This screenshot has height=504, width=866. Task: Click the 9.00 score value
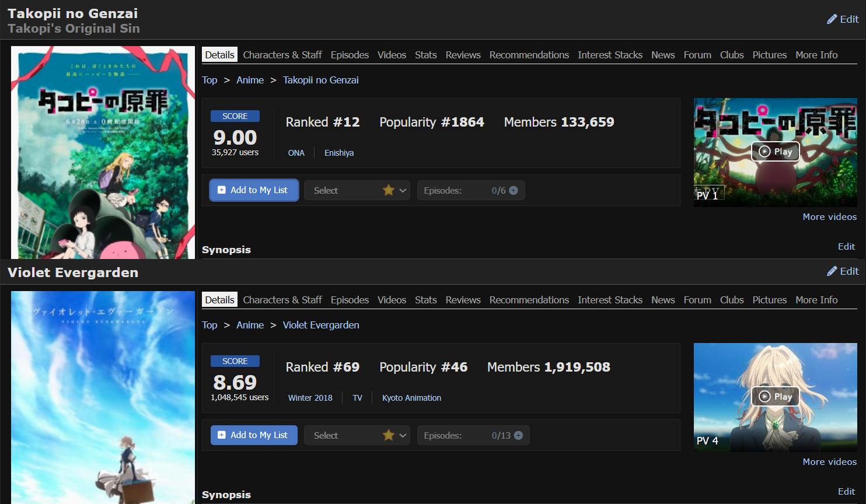(x=235, y=137)
